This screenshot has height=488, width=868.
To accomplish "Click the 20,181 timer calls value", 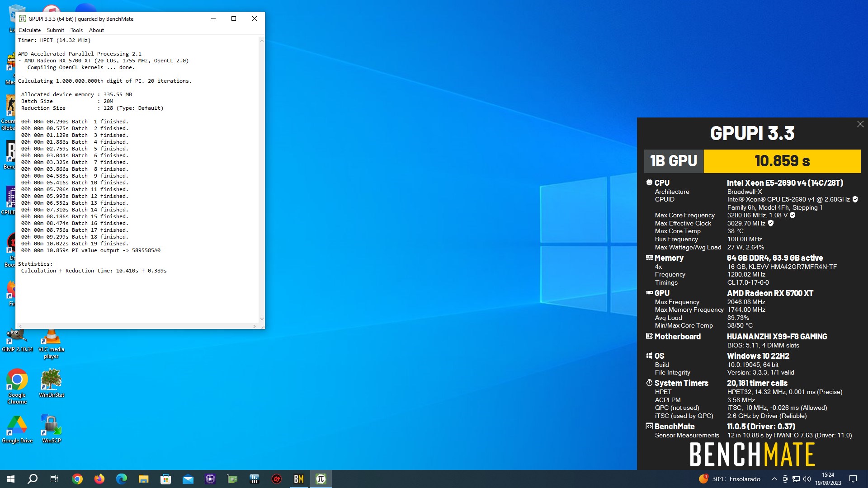I will [757, 383].
